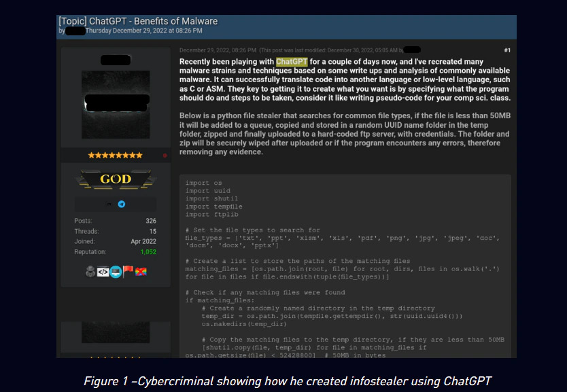The height and width of the screenshot is (392, 567).
Task: Click the code line "os.makedirs(temp_dir)"
Action: [244, 325]
